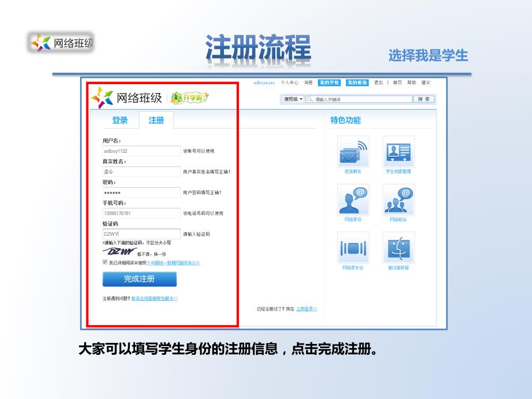Click the 开学啦 banner badge
The height and width of the screenshot is (399, 532).
pyautogui.click(x=190, y=98)
